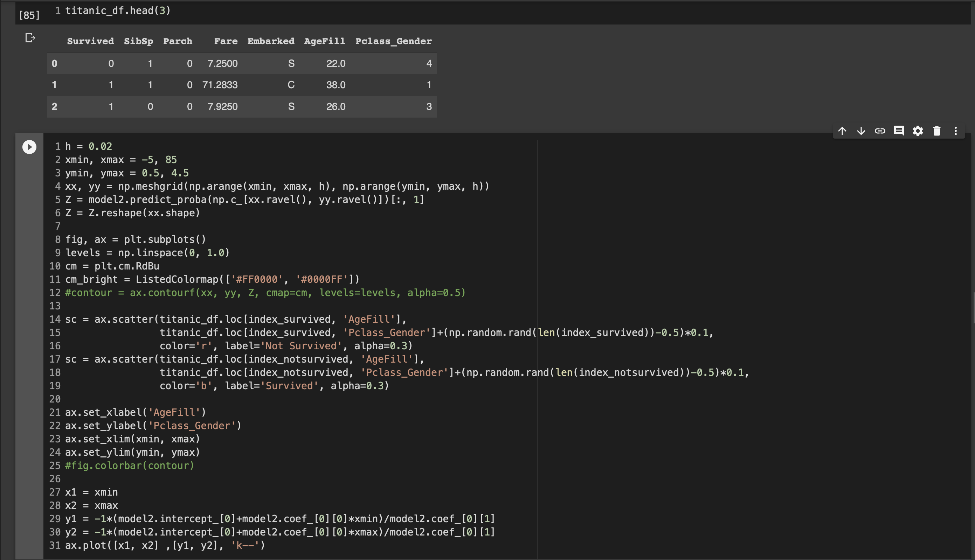This screenshot has width=975, height=560.
Task: Click the Parch column header
Action: (178, 41)
